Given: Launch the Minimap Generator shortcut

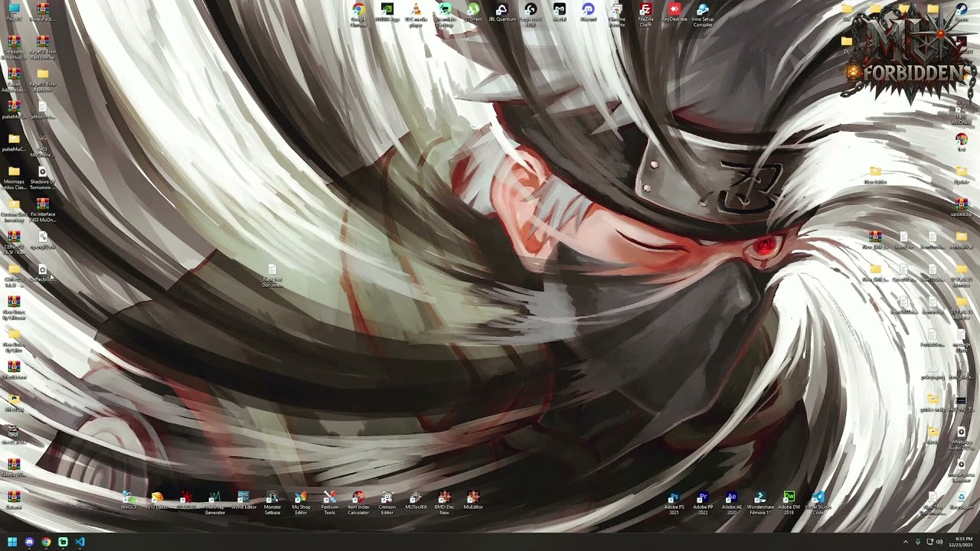Looking at the screenshot, I should click(x=215, y=503).
